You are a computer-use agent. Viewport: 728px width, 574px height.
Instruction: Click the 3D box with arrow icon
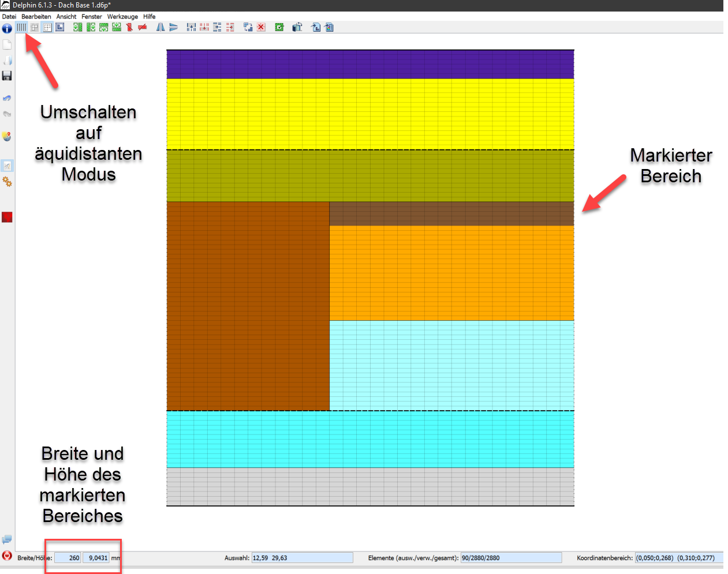point(297,27)
